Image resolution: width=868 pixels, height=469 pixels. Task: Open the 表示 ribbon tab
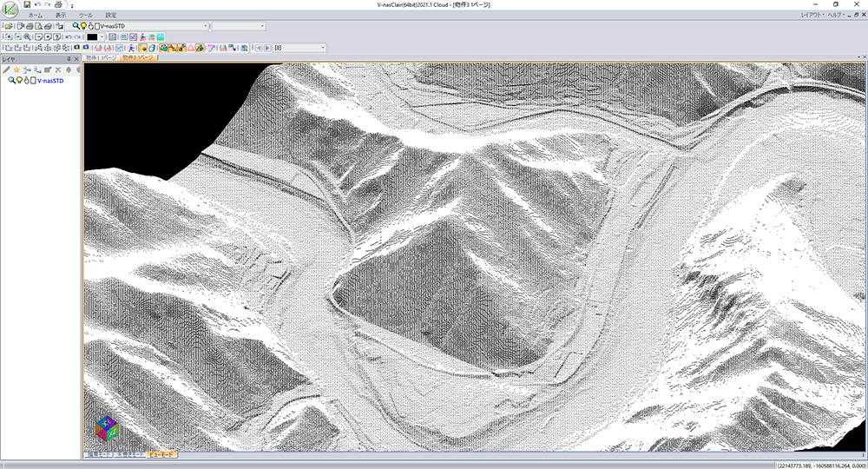point(61,16)
